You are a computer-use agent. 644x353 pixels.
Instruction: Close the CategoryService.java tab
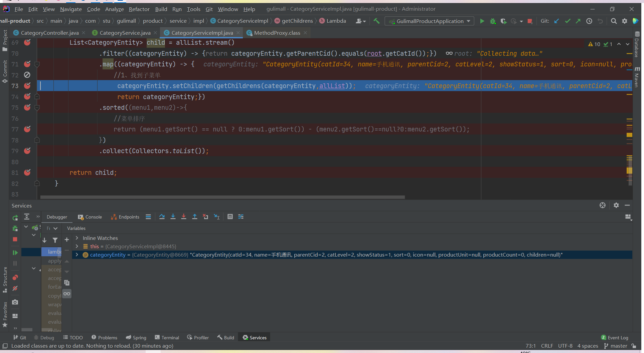[155, 33]
